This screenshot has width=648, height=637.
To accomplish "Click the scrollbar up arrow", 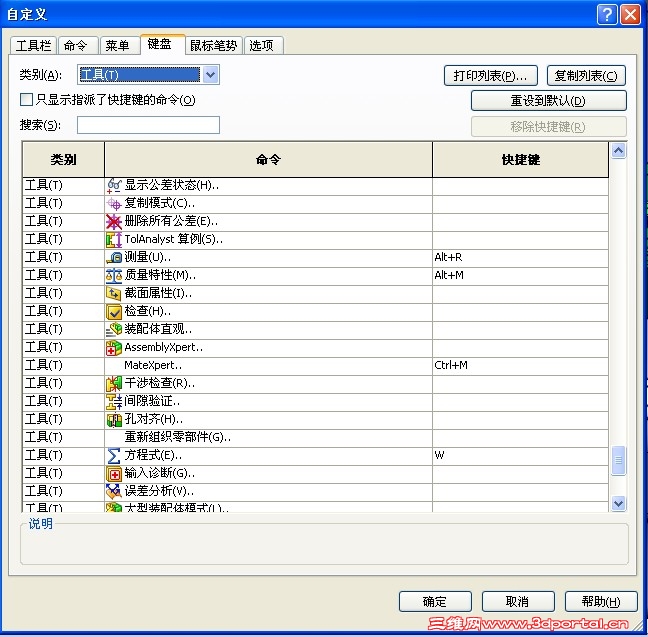I will click(x=618, y=150).
